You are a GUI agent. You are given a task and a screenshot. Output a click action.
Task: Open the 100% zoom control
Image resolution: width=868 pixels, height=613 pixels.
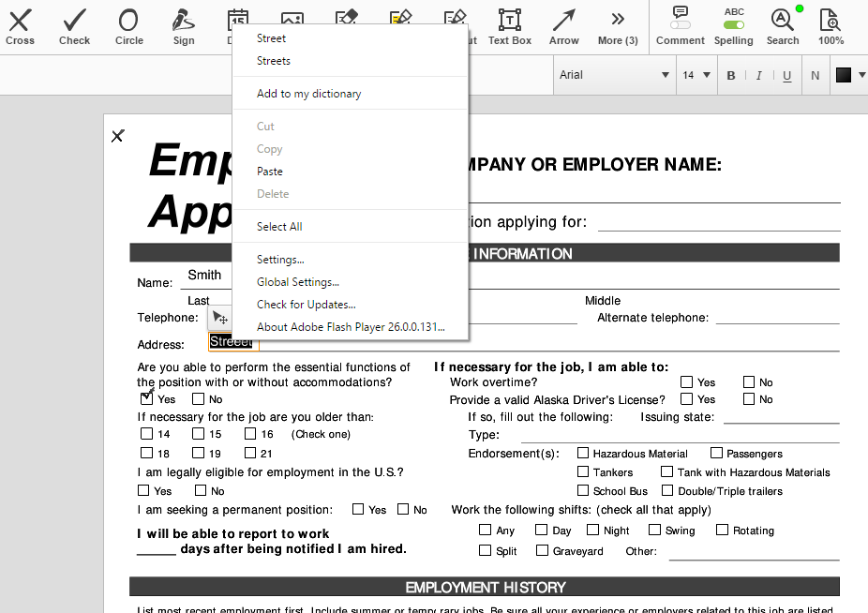(831, 27)
